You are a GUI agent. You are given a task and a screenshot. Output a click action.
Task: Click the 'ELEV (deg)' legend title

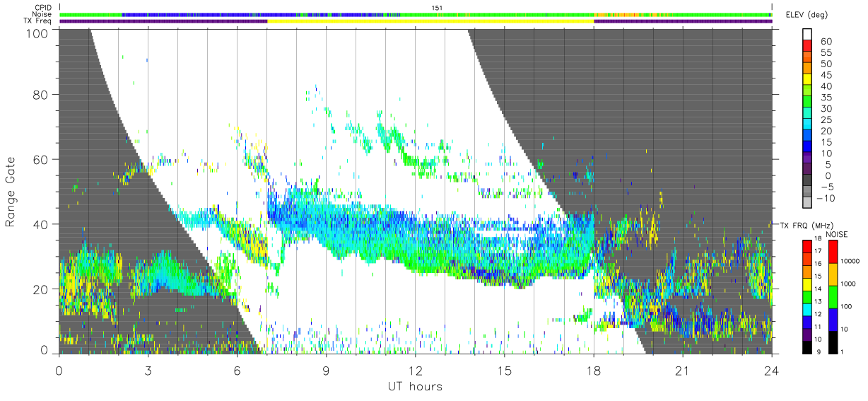click(x=807, y=14)
